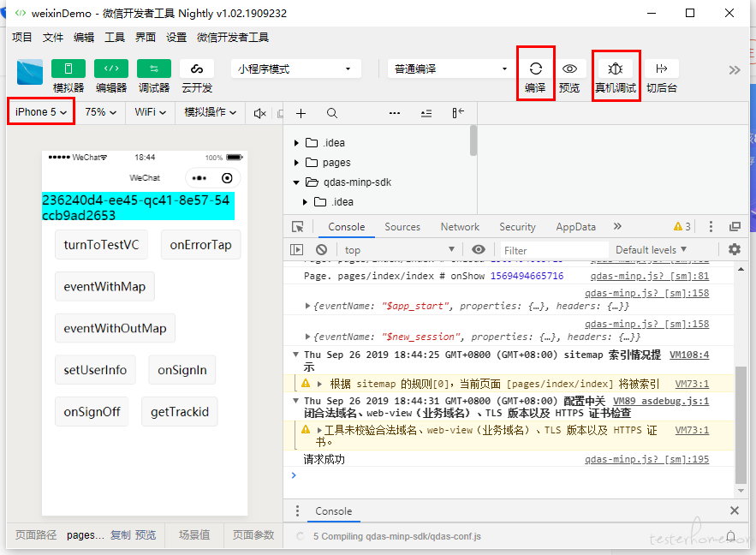756x555 pixels.
Task: Tap the turnToTestVC button in simulator
Action: [x=101, y=245]
